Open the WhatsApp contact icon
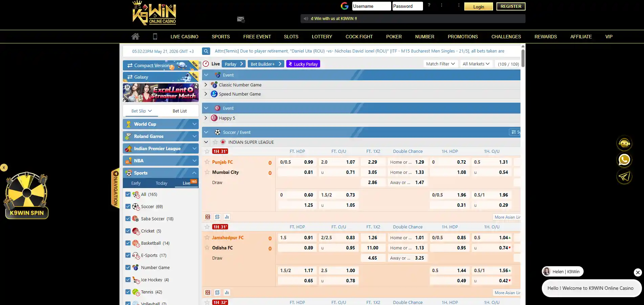 tap(624, 160)
